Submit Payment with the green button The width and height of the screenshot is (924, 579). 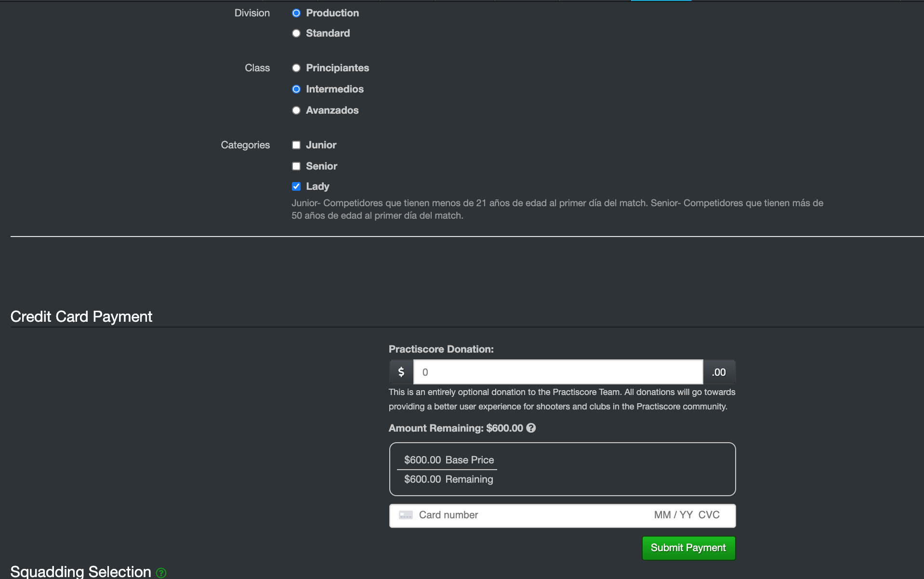(688, 548)
